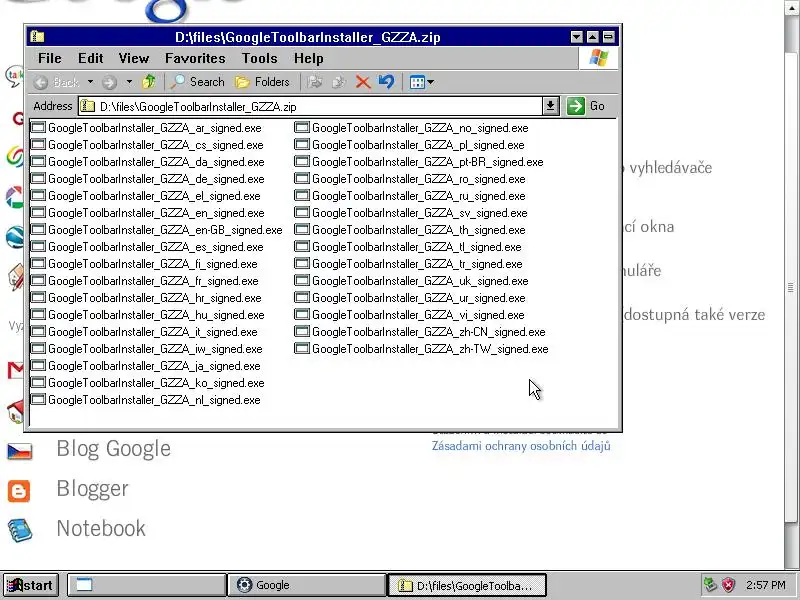Image resolution: width=800 pixels, height=600 pixels.
Task: Click the Blogger orange icon in Google page
Action: (19, 491)
